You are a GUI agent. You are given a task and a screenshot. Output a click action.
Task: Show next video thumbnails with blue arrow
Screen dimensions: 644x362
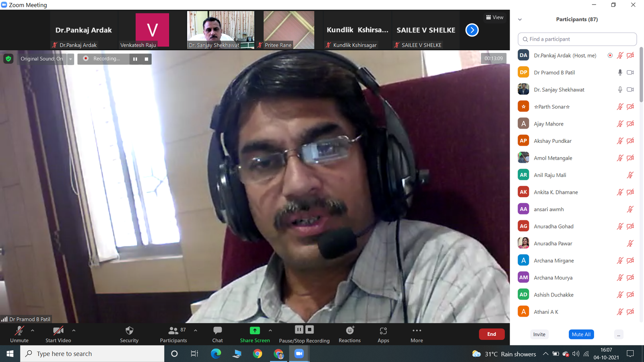[472, 30]
